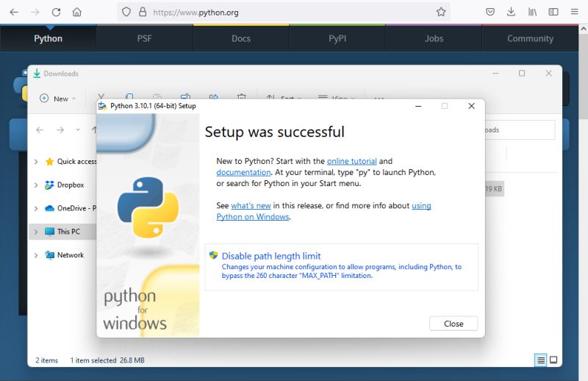This screenshot has height=381, width=588.
Task: Open the Community navigation tab
Action: click(x=530, y=38)
